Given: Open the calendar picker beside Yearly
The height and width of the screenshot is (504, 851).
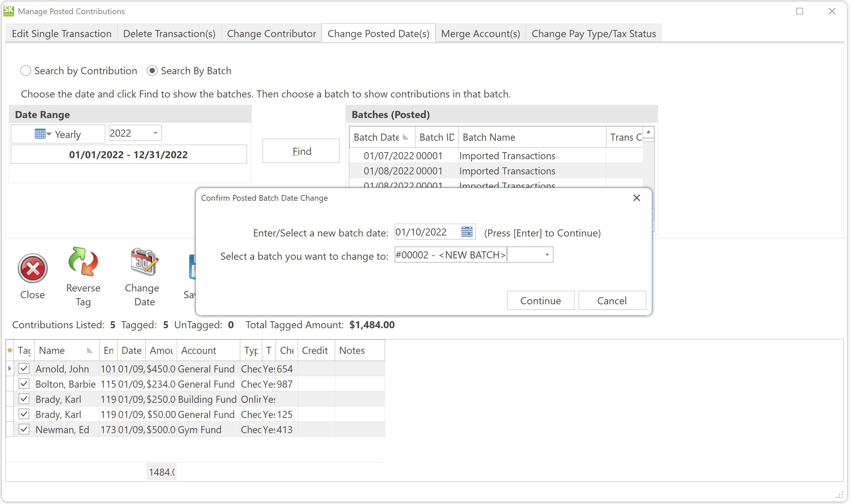Looking at the screenshot, I should [42, 134].
